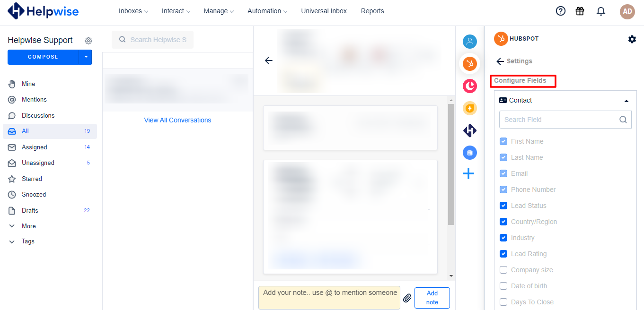Open the Reports page

[x=372, y=10]
